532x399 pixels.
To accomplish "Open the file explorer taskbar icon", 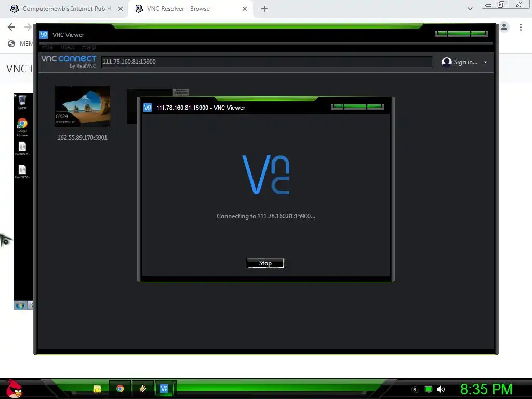I will [97, 389].
